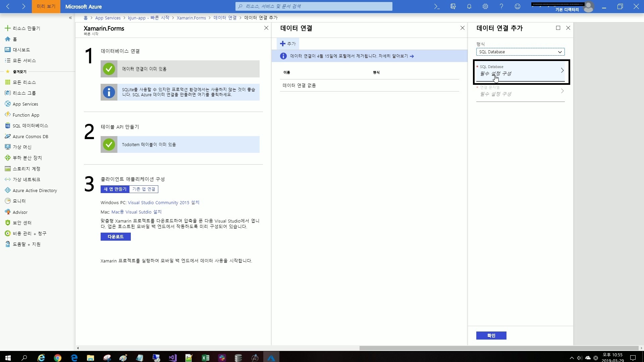Open Visual Studio Community 2015 설치 link
The width and height of the screenshot is (644, 362).
[x=163, y=202]
